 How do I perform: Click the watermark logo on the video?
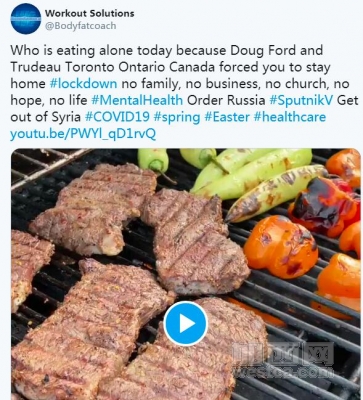284,360
